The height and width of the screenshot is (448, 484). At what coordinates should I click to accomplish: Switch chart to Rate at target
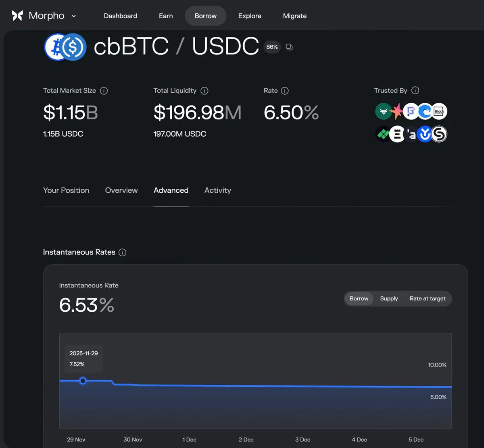tap(428, 299)
